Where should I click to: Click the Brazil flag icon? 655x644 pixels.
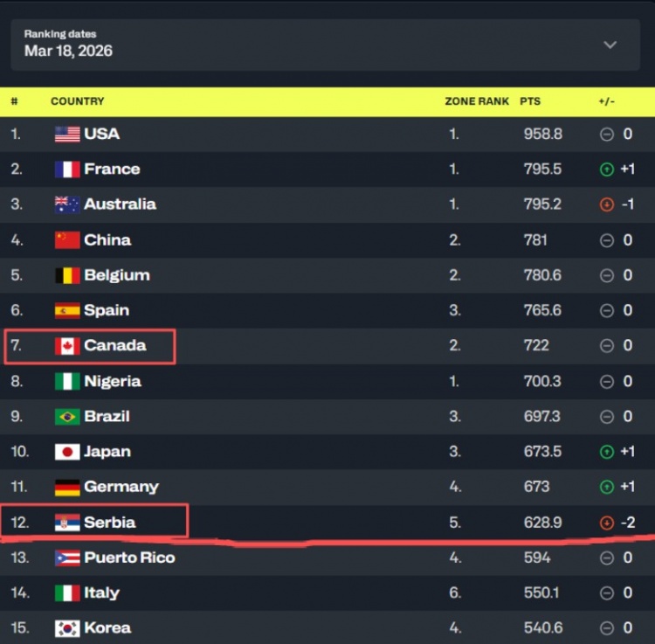67,417
